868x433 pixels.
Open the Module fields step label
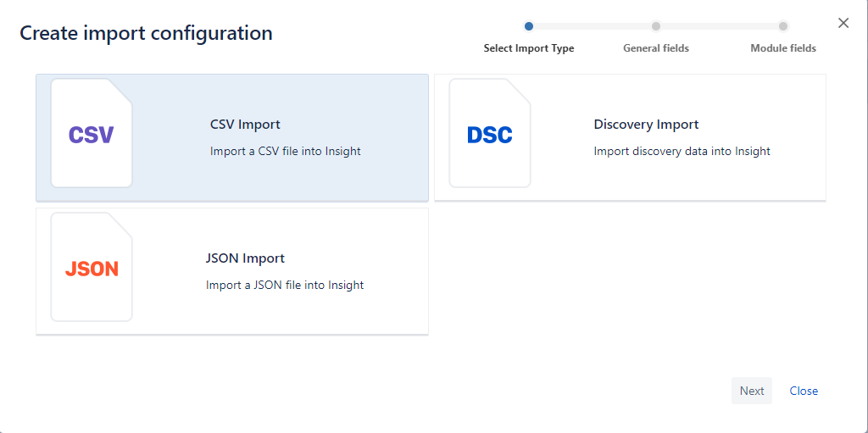(783, 48)
